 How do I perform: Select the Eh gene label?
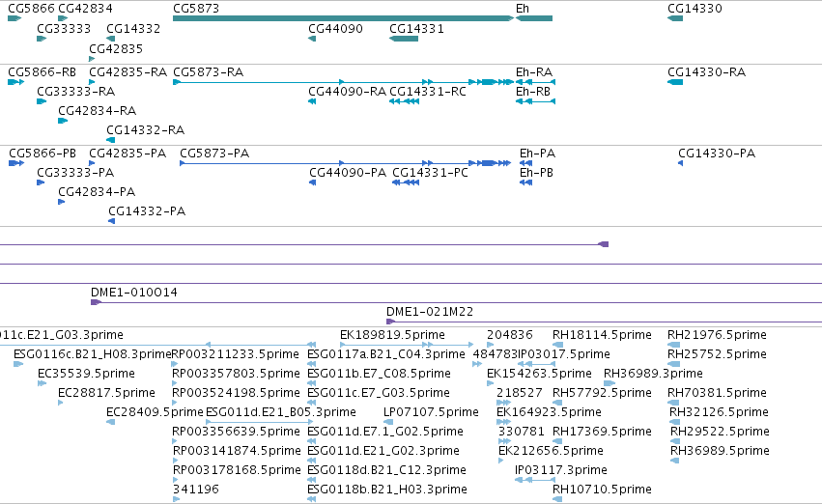[x=523, y=9]
